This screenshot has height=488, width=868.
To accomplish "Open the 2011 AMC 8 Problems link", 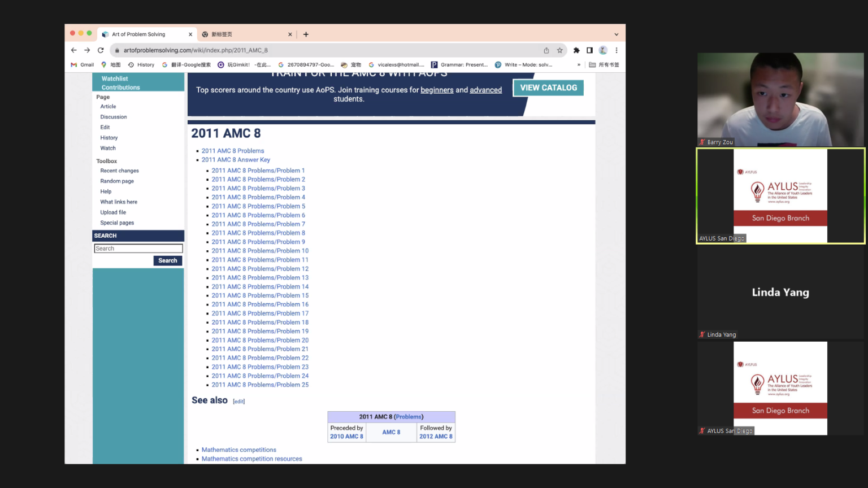I will tap(233, 151).
